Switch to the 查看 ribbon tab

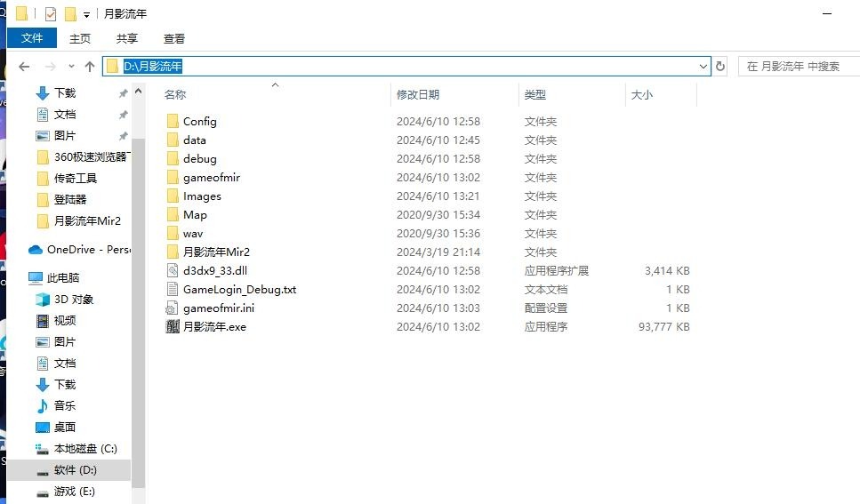click(x=173, y=38)
